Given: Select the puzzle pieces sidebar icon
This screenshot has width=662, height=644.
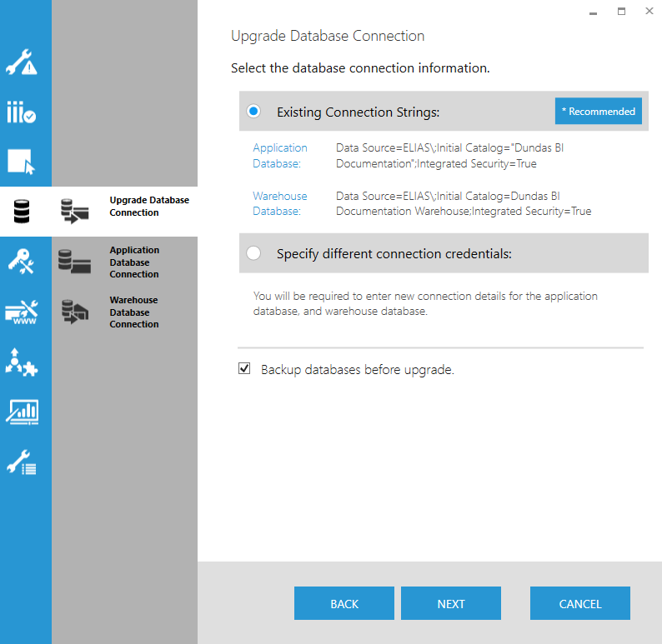Looking at the screenshot, I should pyautogui.click(x=22, y=362).
